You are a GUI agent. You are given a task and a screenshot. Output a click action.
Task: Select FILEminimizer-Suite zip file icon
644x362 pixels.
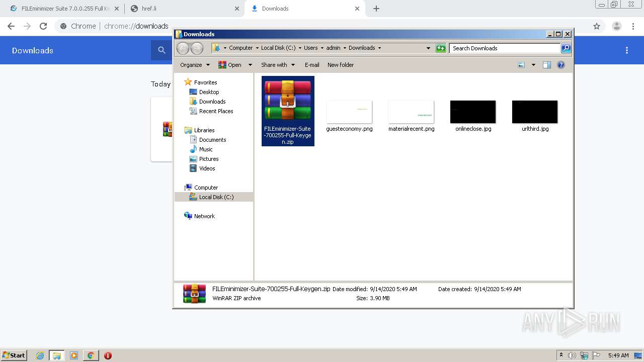[288, 111]
